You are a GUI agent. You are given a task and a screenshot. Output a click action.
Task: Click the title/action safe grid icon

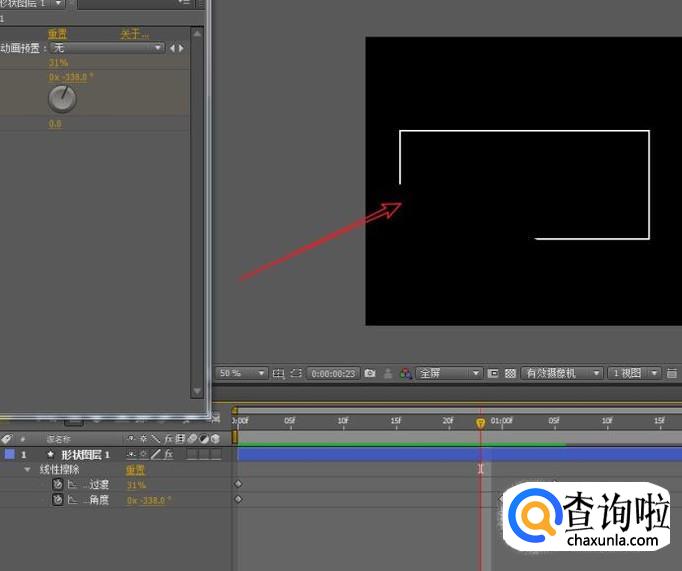point(278,373)
